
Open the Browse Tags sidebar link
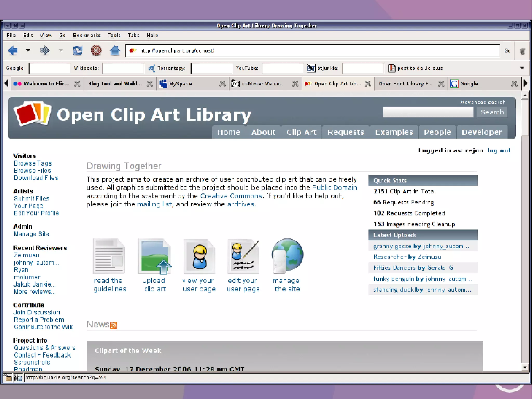[33, 163]
